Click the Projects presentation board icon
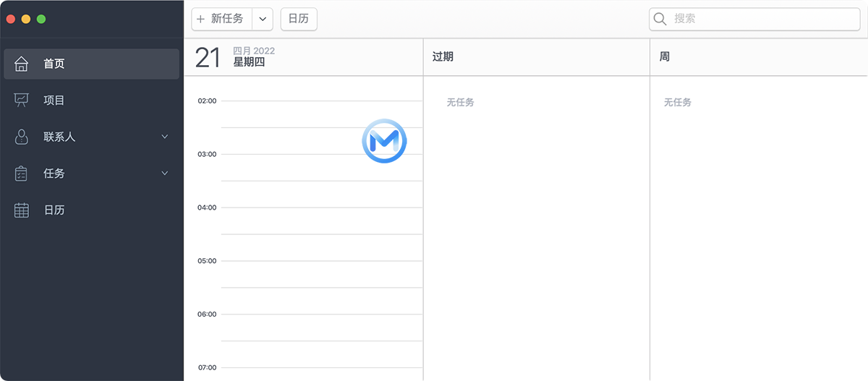This screenshot has height=381, width=868. click(x=22, y=100)
